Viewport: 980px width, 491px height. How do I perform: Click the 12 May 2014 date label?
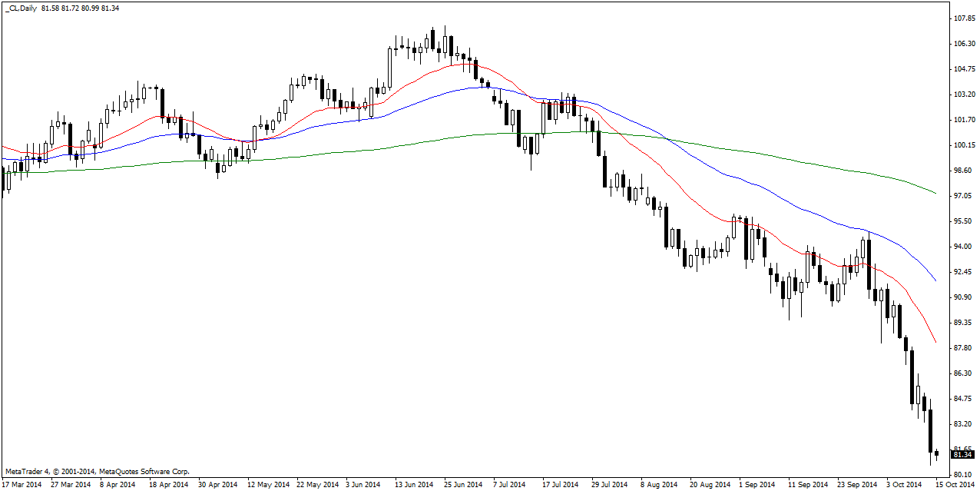pyautogui.click(x=268, y=485)
